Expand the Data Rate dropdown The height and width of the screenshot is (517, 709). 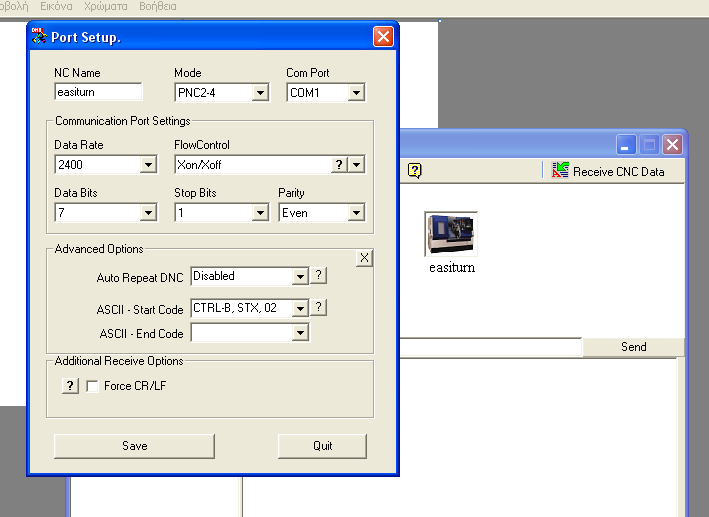tap(148, 165)
